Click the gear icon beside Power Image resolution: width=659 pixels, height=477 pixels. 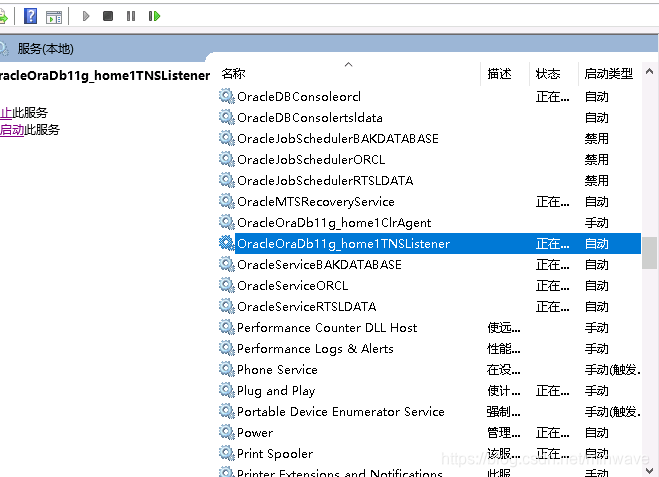(x=227, y=432)
